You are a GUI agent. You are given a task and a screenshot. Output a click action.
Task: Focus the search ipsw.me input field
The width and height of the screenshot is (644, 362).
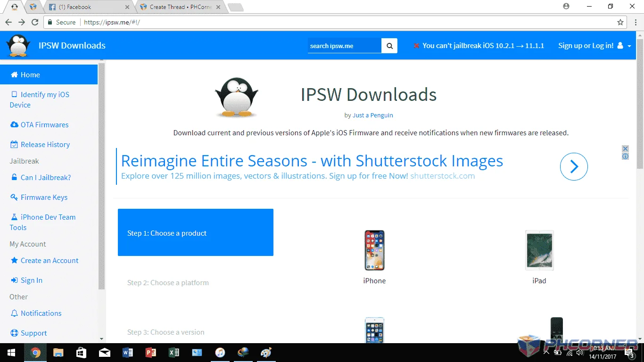(345, 46)
